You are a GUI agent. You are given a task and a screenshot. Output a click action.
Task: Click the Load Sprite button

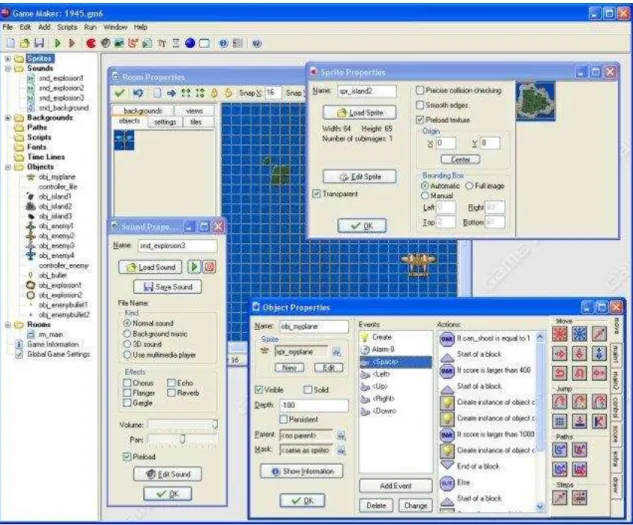coord(359,113)
